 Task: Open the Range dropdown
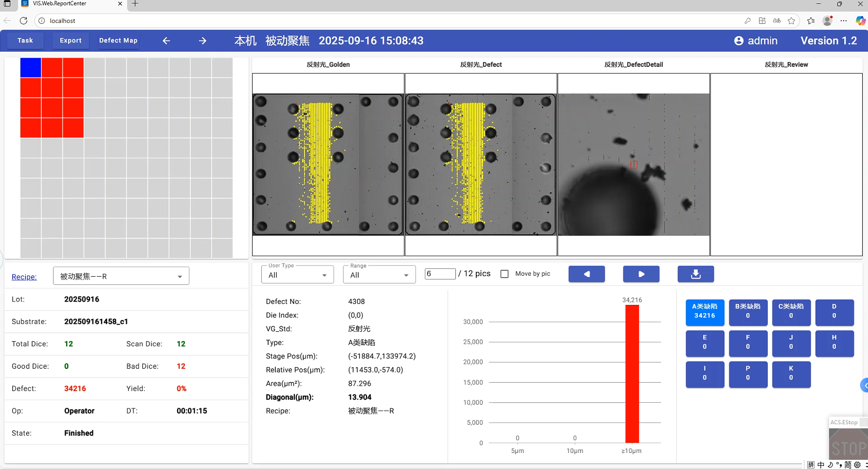[x=379, y=275]
